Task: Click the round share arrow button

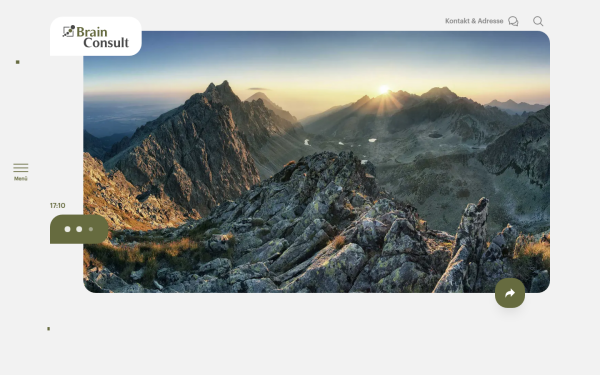Action: pos(510,293)
